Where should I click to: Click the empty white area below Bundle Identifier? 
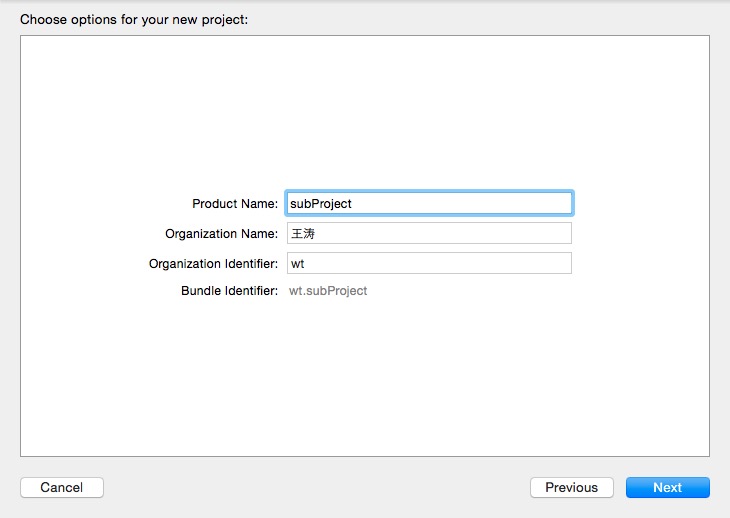click(365, 380)
